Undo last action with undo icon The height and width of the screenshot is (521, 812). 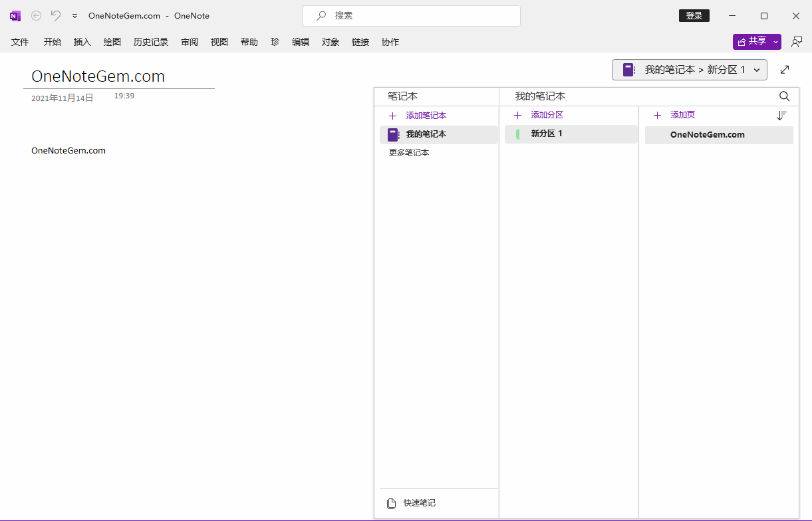pyautogui.click(x=56, y=16)
